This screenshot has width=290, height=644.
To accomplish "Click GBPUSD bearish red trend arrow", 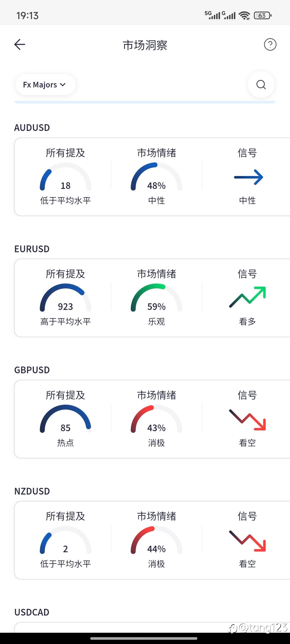I will click(x=248, y=420).
